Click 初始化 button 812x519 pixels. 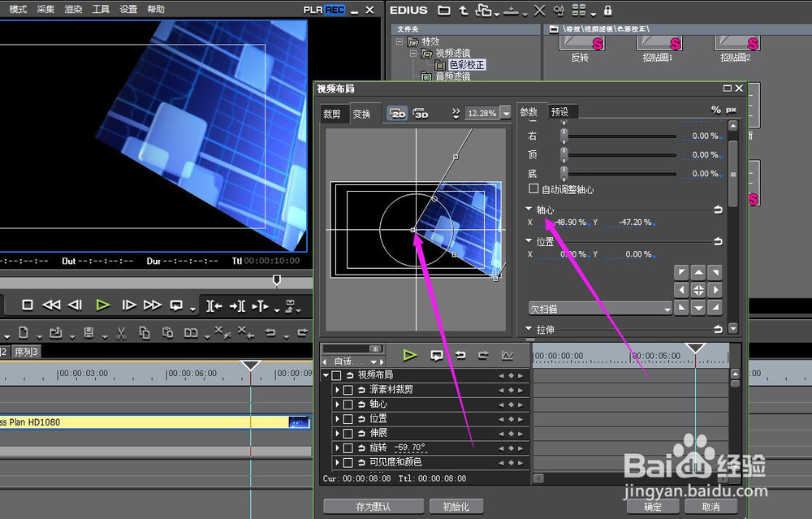[x=456, y=506]
